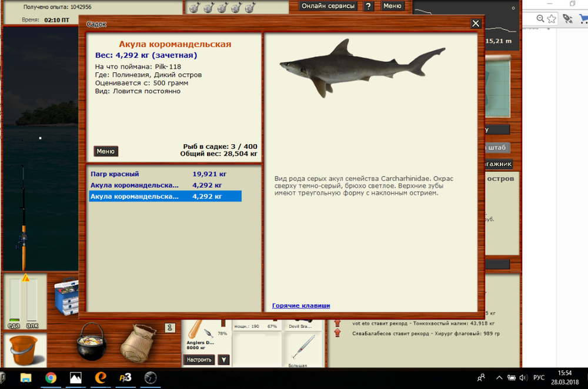
Task: Click the question mark help button
Action: (369, 6)
